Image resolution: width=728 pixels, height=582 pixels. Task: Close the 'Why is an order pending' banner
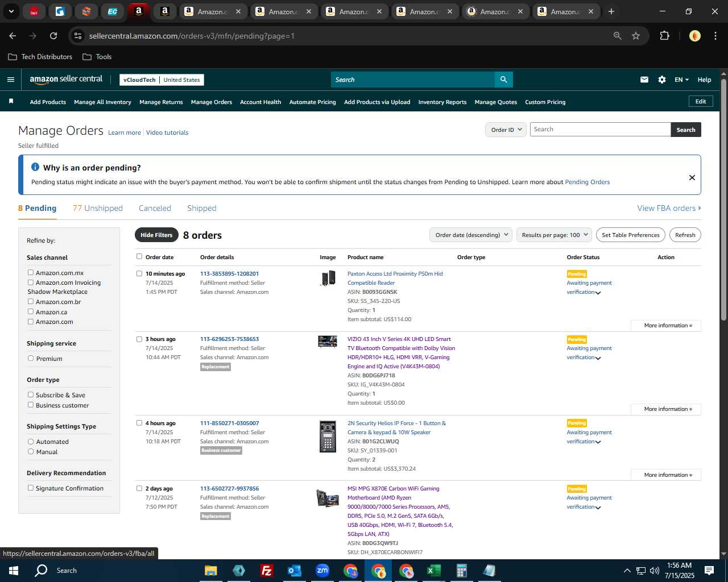(x=692, y=177)
